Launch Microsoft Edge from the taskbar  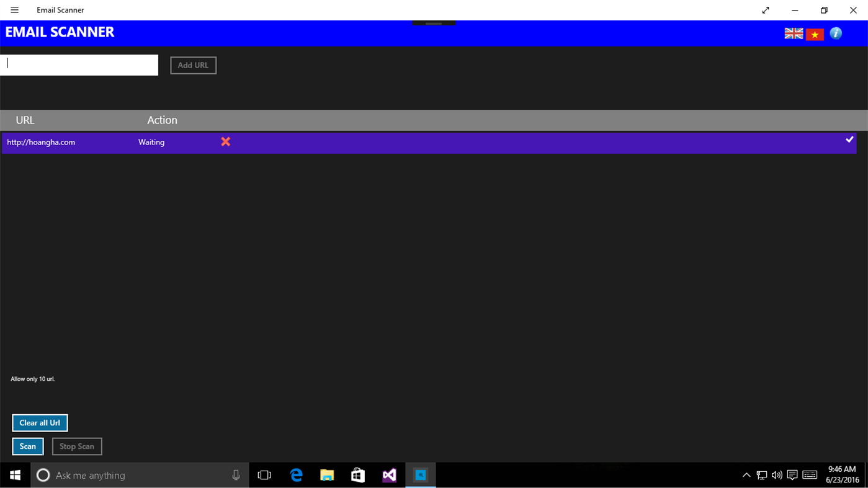coord(296,475)
